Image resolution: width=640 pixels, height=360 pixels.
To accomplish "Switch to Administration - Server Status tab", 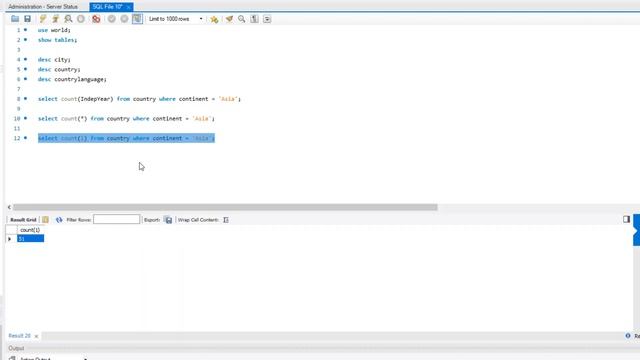I will click(x=43, y=7).
